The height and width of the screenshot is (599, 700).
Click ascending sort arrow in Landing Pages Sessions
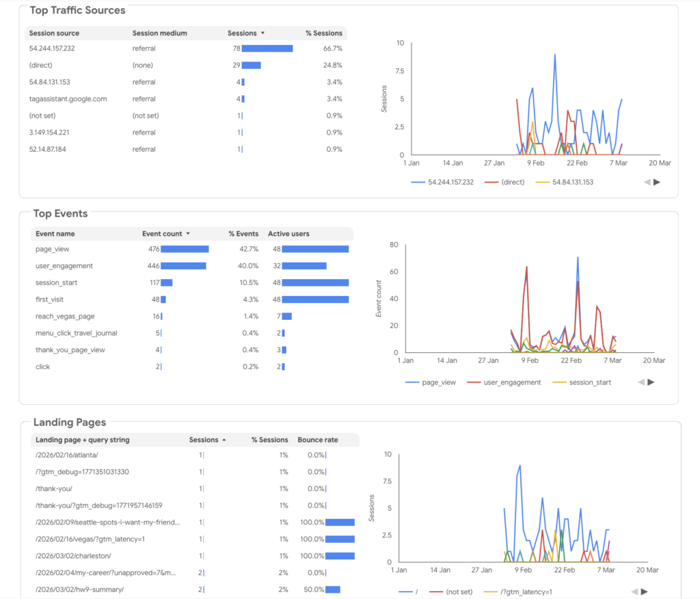click(224, 440)
